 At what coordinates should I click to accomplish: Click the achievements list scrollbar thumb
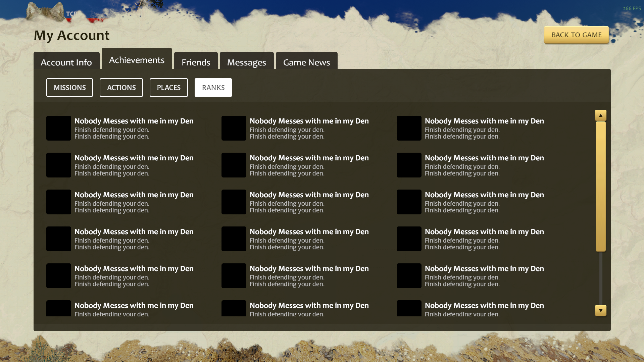click(600, 187)
